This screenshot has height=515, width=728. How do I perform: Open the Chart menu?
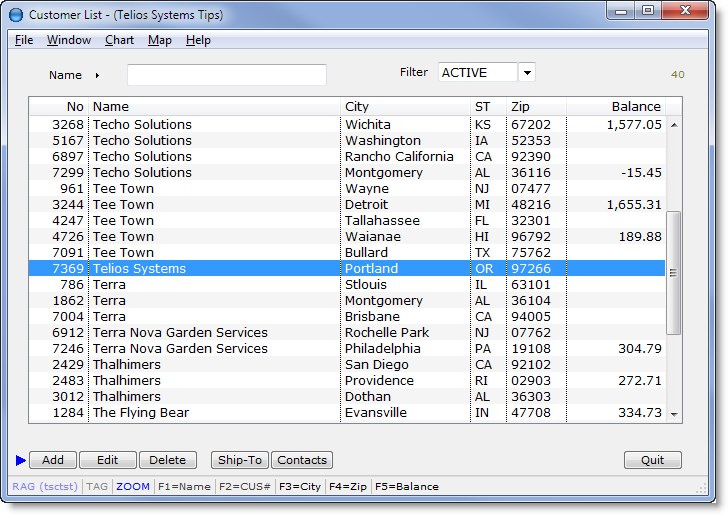[x=119, y=40]
